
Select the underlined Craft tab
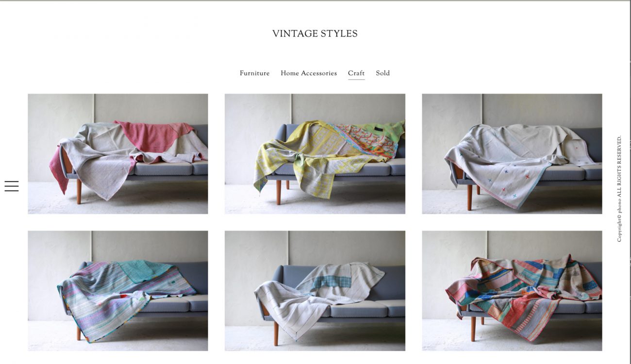tap(356, 73)
